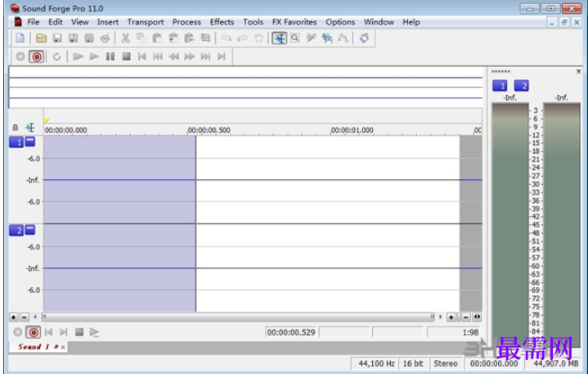Open the Effects menu
This screenshot has height=374, width=588.
click(222, 22)
